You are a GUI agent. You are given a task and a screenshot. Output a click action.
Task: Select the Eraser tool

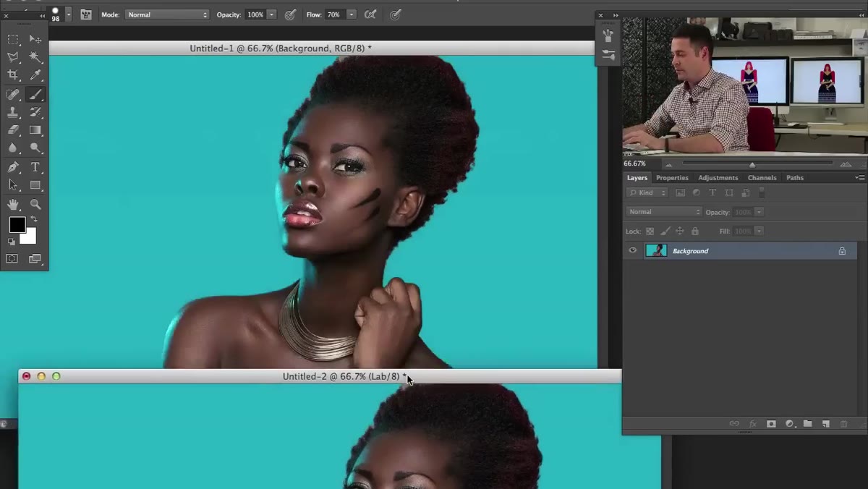[x=13, y=130]
